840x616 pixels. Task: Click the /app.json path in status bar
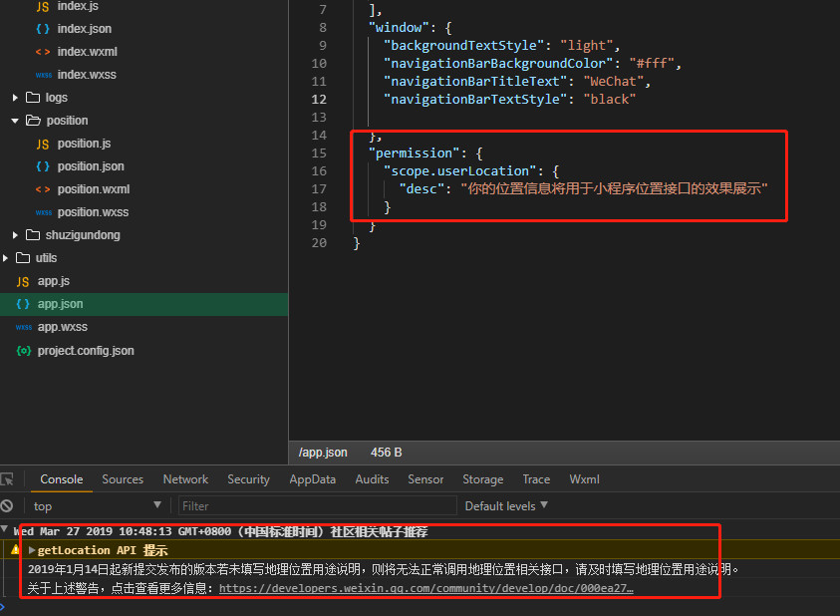point(323,453)
